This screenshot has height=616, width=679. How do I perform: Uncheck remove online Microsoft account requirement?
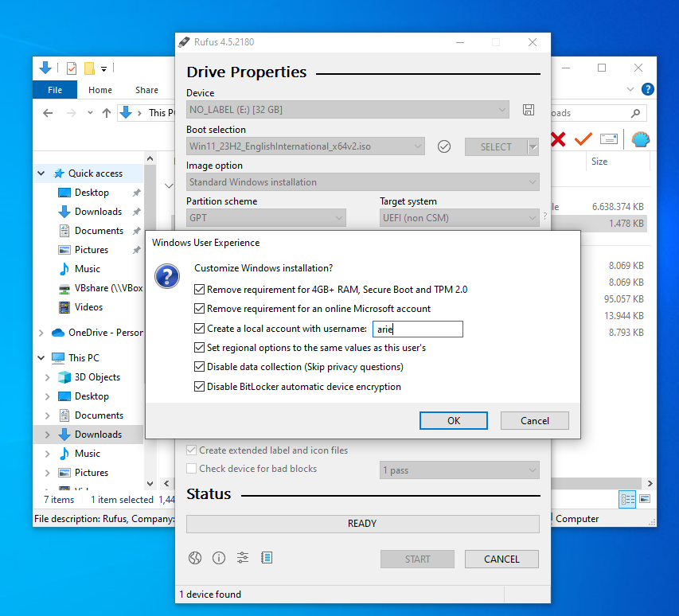(199, 309)
